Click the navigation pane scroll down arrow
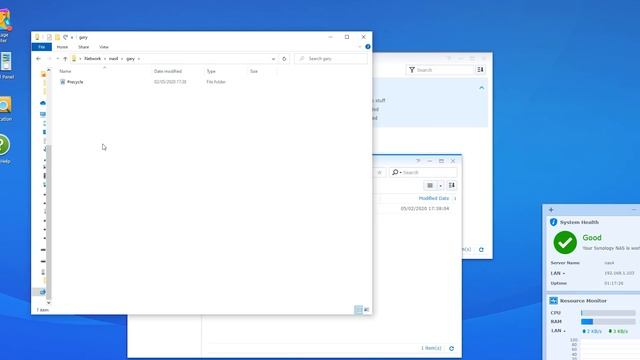Image resolution: width=640 pixels, height=360 pixels. [x=49, y=303]
